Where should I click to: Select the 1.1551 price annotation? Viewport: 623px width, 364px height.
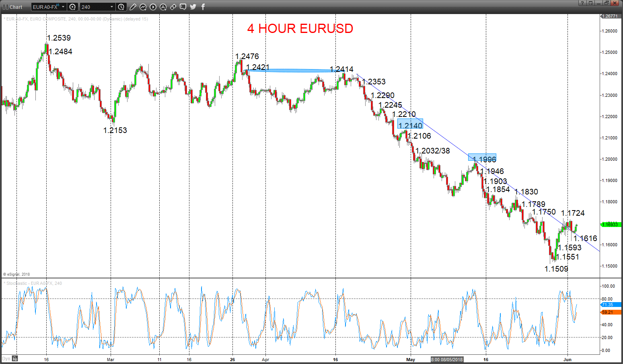567,257
